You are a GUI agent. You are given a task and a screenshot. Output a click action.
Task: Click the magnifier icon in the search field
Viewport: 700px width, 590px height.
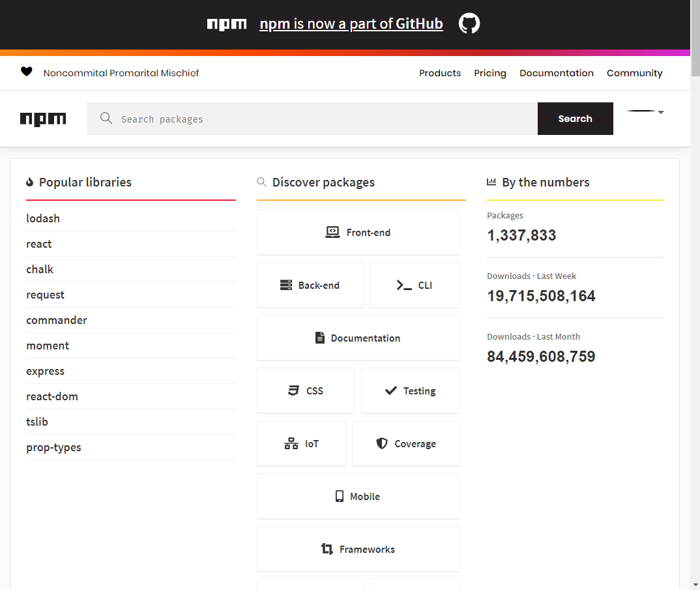click(x=106, y=118)
